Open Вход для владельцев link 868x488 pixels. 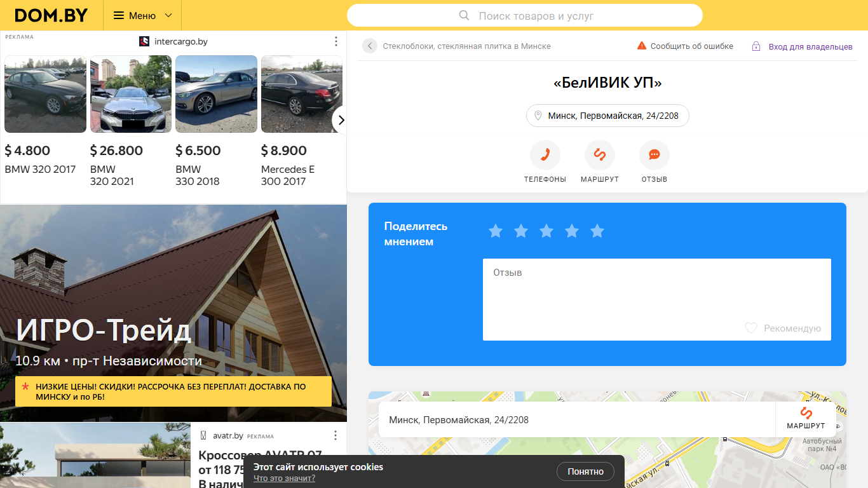coord(810,46)
